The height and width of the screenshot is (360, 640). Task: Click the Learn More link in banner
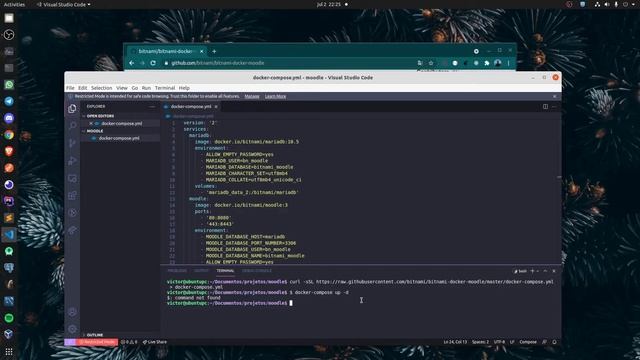(x=276, y=96)
